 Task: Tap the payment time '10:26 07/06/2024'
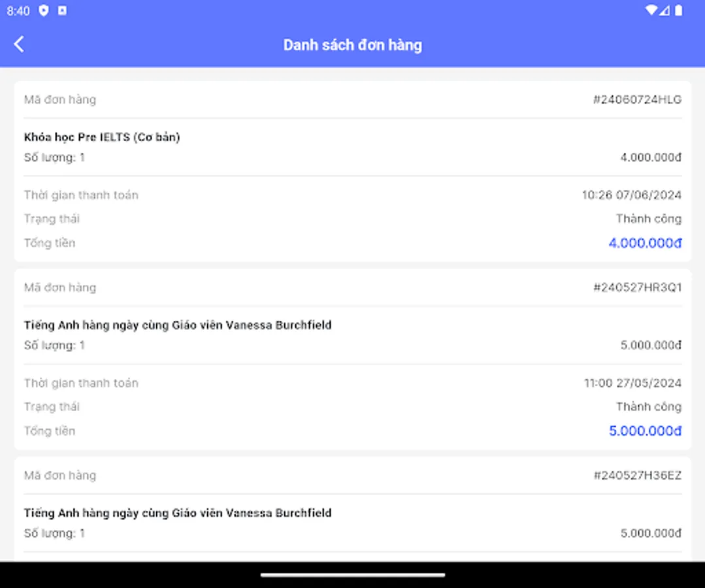630,195
